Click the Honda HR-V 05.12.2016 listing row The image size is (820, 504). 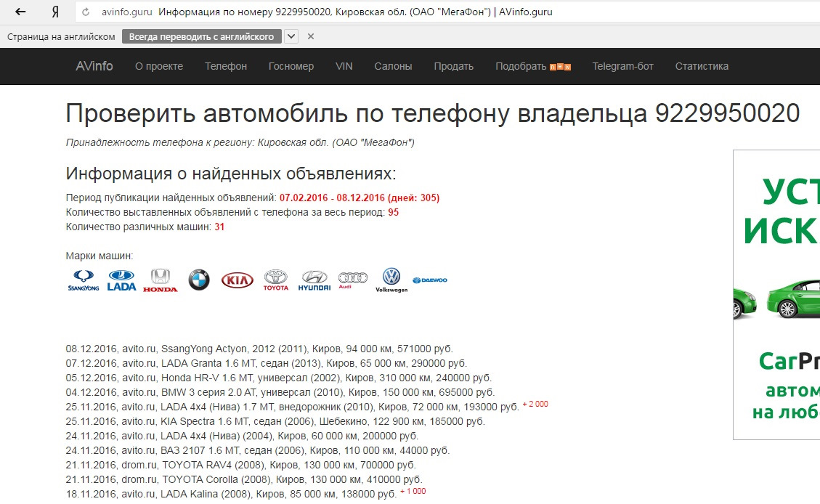pos(279,378)
